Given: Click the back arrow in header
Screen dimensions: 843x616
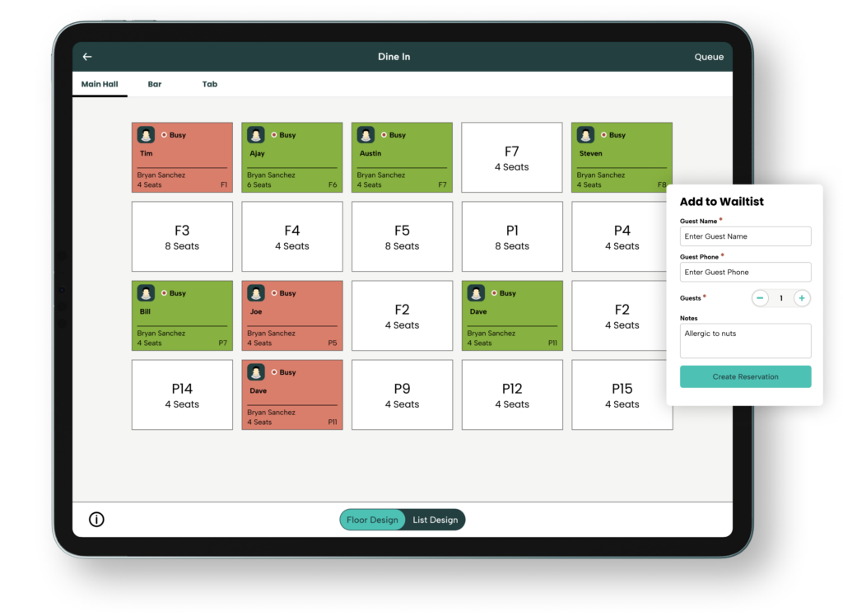Looking at the screenshot, I should 87,57.
